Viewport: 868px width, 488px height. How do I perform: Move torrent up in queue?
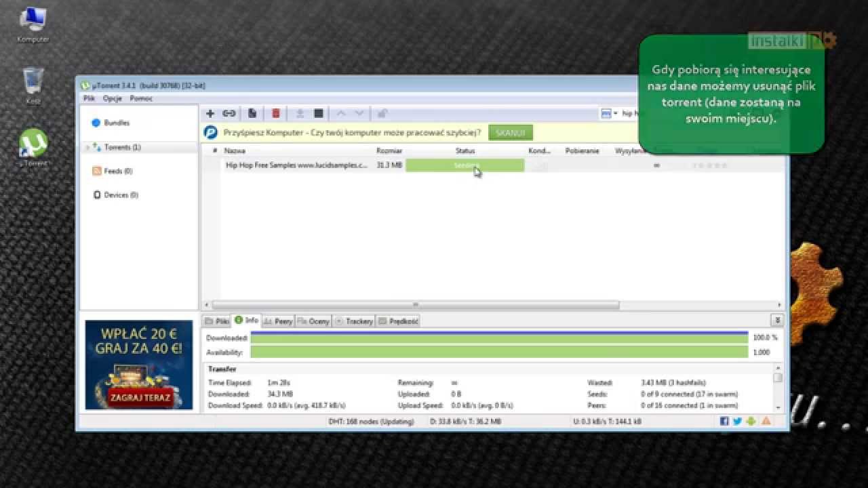(x=341, y=113)
